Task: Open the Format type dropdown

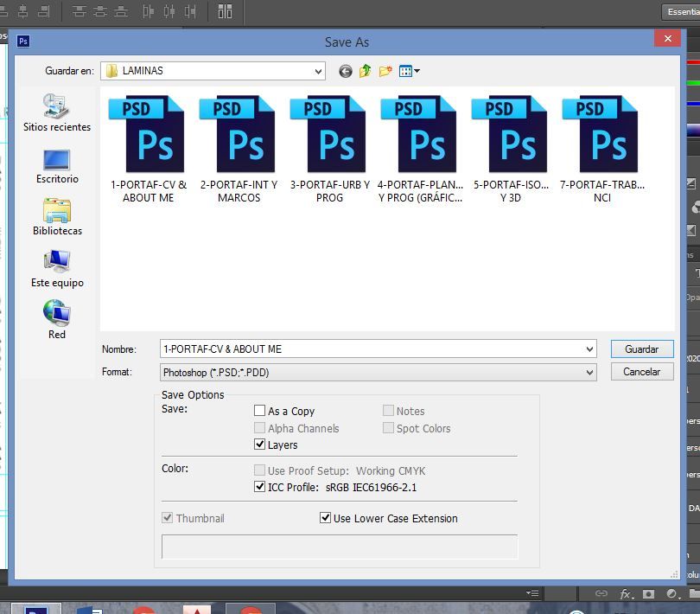Action: pos(379,372)
